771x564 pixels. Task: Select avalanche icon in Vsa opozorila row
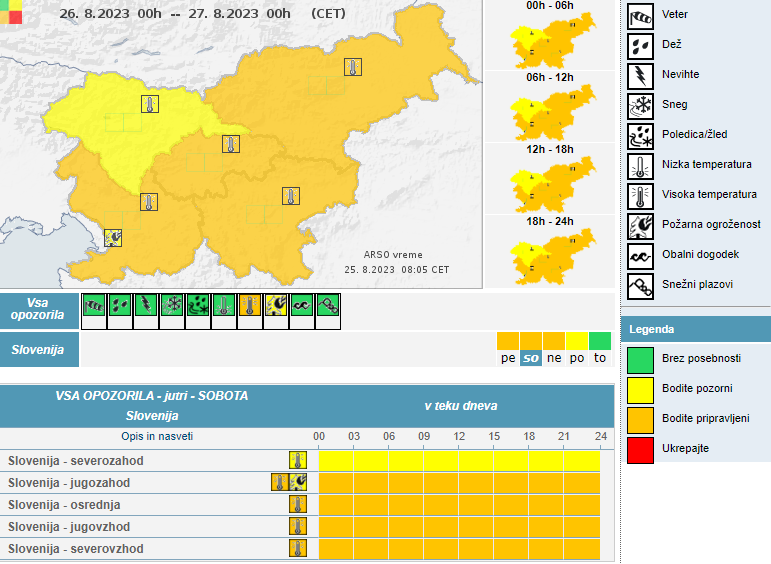(x=328, y=306)
